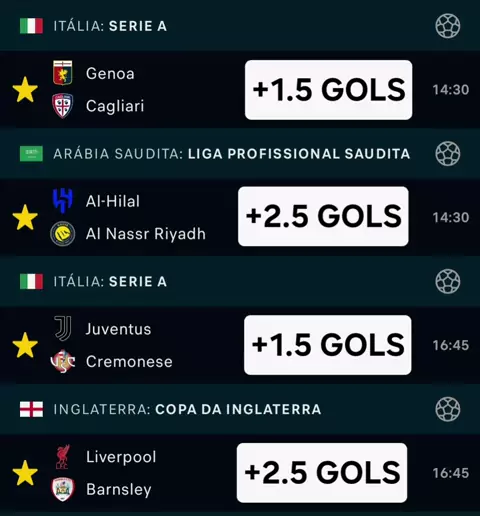Open the Copa da Inglaterra league header
The width and height of the screenshot is (480, 516).
coord(240,409)
